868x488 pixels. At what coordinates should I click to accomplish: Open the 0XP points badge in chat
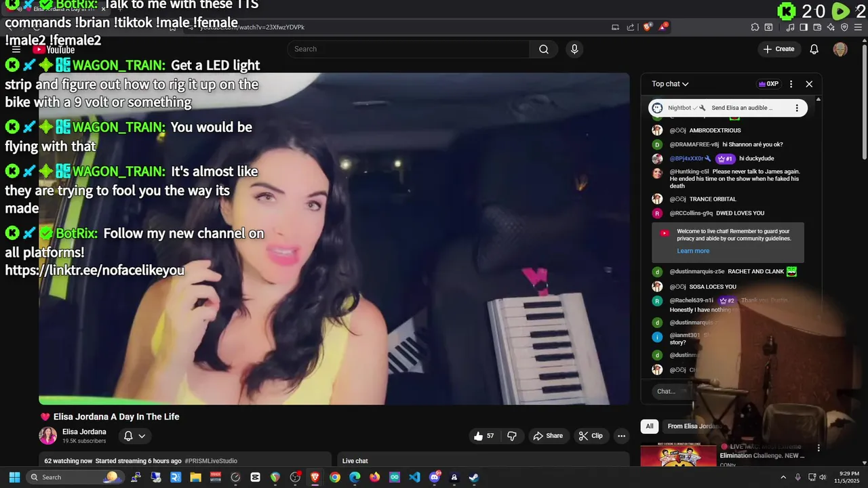pyautogui.click(x=768, y=84)
